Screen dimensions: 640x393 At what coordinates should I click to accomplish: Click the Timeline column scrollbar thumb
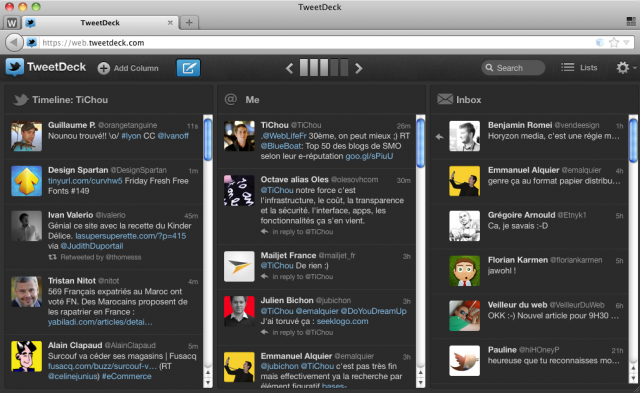[x=208, y=139]
